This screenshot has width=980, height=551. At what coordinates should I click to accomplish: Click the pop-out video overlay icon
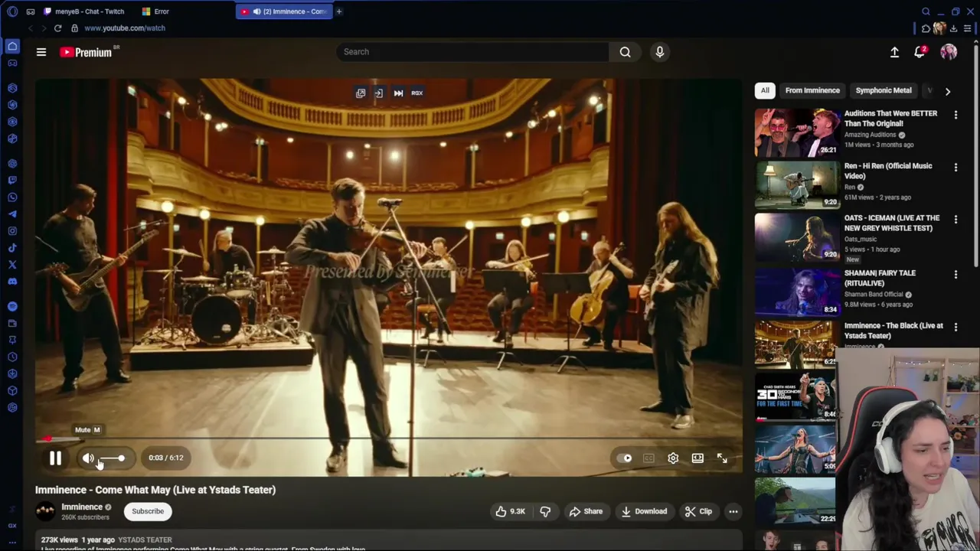(x=361, y=93)
